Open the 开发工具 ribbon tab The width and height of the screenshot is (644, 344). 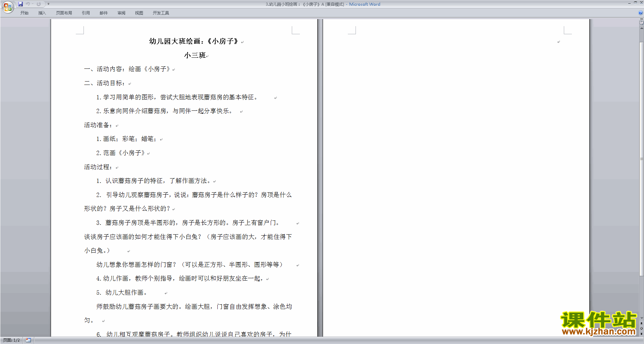click(x=161, y=13)
